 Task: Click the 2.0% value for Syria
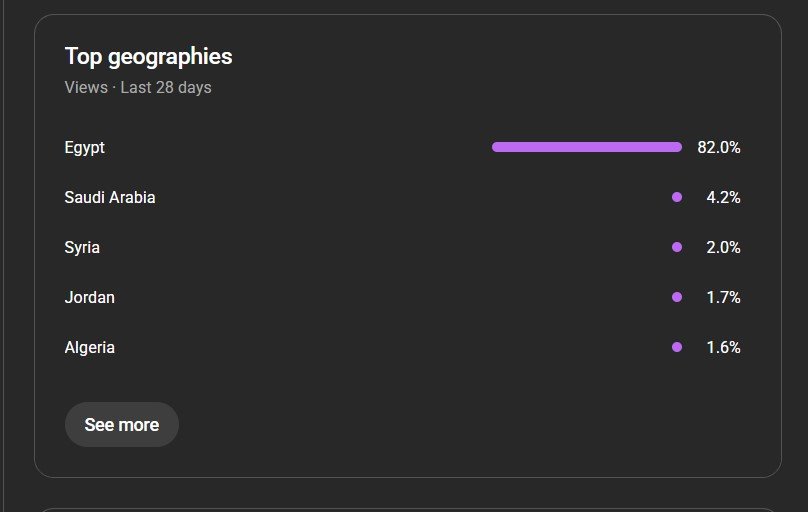pos(723,247)
